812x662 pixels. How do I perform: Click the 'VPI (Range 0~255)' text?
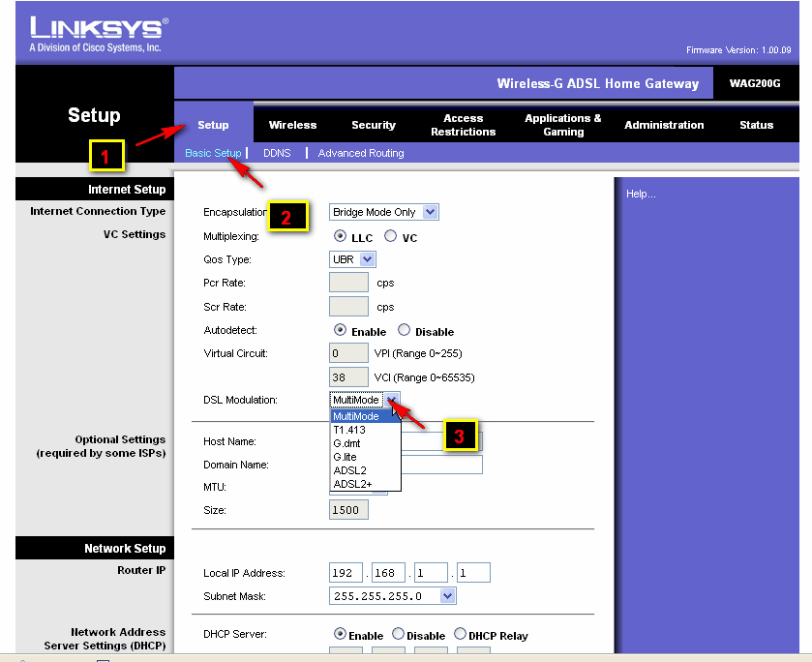[418, 353]
